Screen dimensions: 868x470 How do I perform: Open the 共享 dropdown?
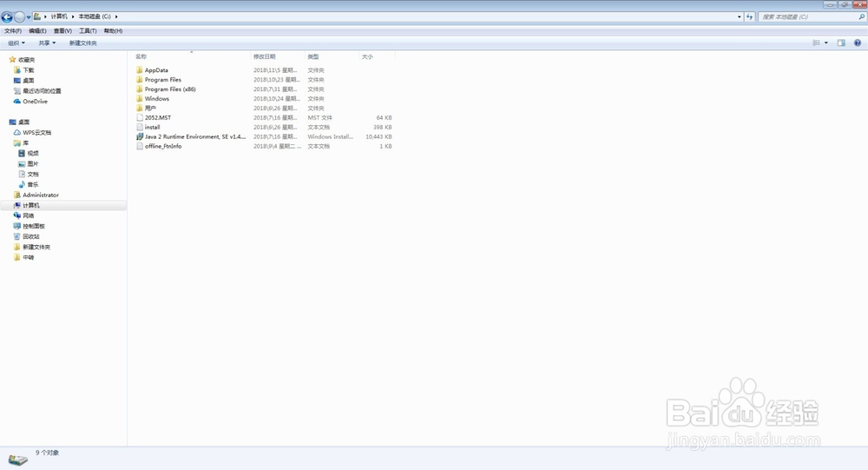click(x=47, y=43)
